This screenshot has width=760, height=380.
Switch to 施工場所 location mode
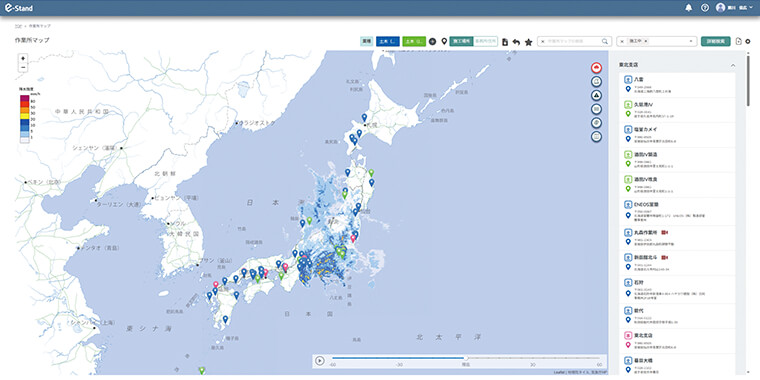[x=461, y=42]
